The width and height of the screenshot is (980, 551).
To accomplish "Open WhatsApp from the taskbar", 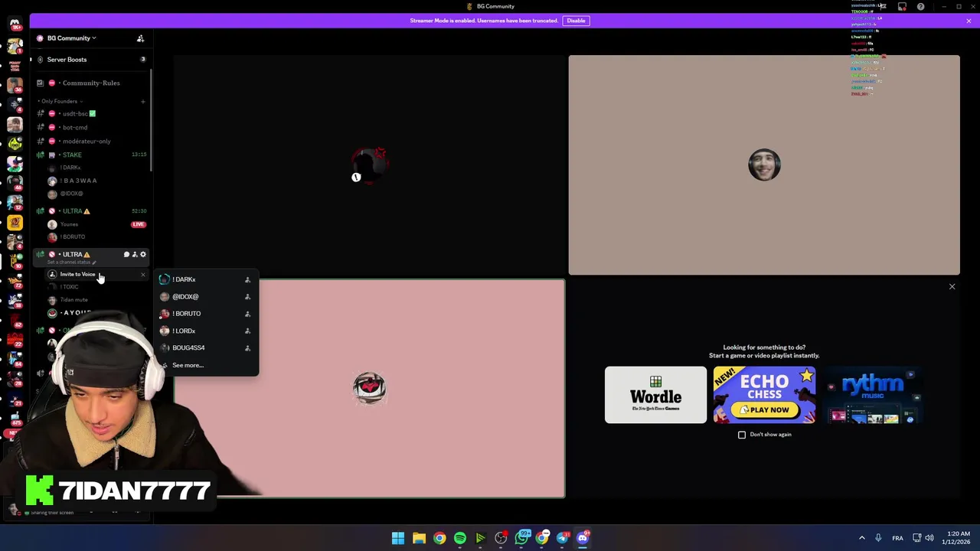I will pos(521,538).
